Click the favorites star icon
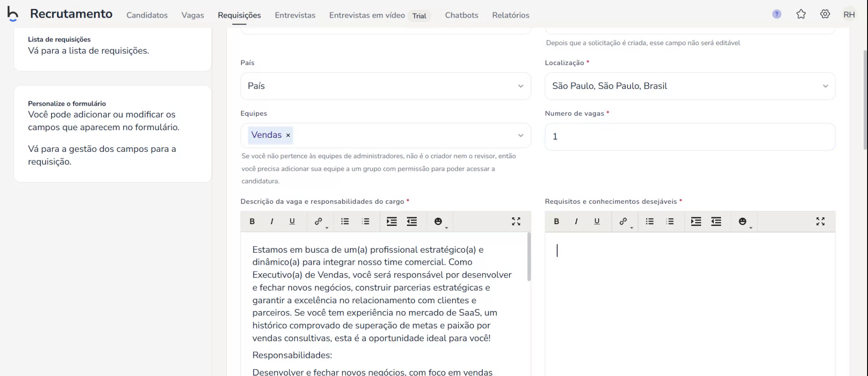 coord(801,14)
